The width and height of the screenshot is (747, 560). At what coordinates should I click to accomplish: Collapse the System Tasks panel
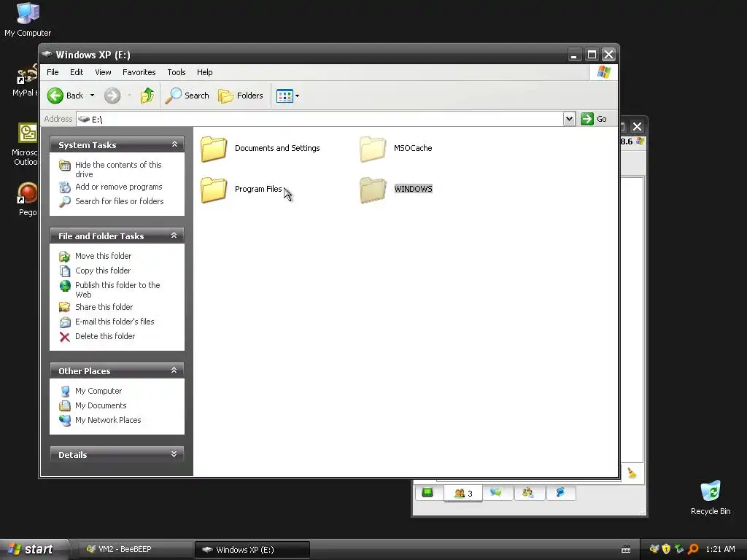(x=174, y=144)
